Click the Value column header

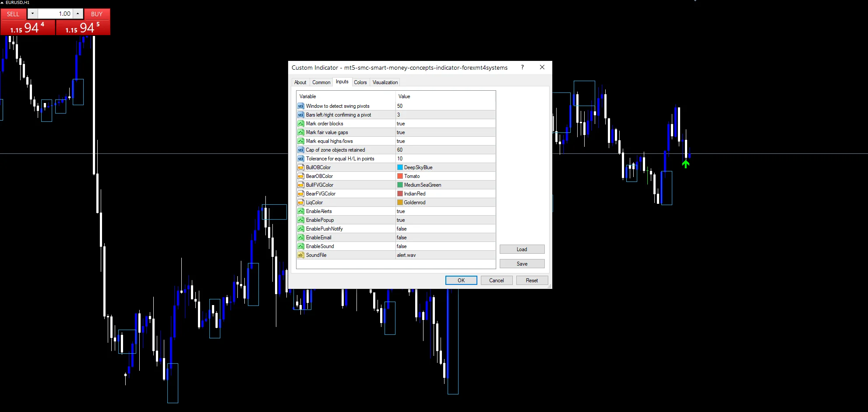445,96
